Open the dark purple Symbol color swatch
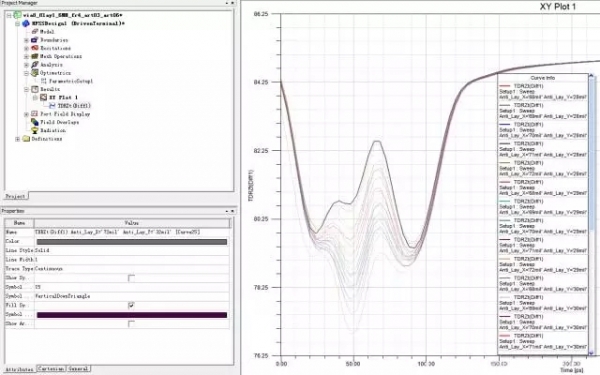The height and width of the screenshot is (375, 600). pyautogui.click(x=132, y=315)
